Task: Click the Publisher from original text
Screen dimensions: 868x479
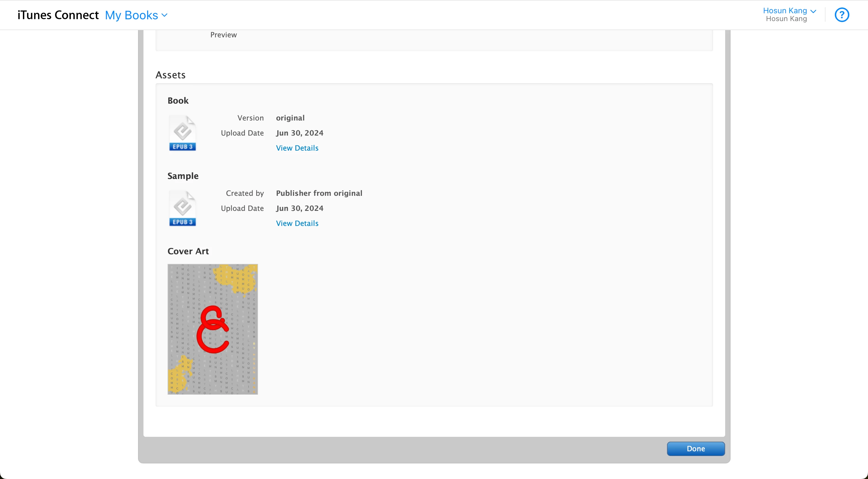Action: [319, 193]
